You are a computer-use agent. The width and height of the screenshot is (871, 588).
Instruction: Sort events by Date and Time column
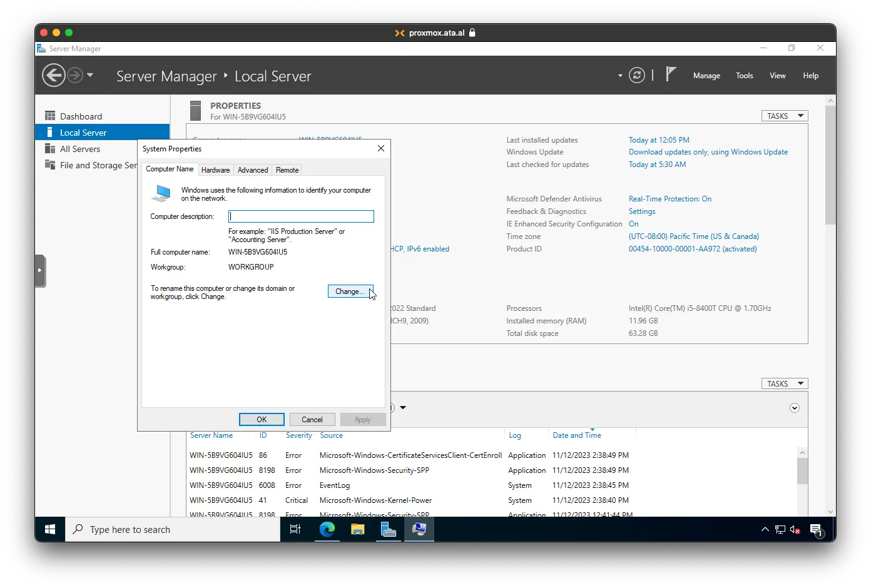[577, 435]
